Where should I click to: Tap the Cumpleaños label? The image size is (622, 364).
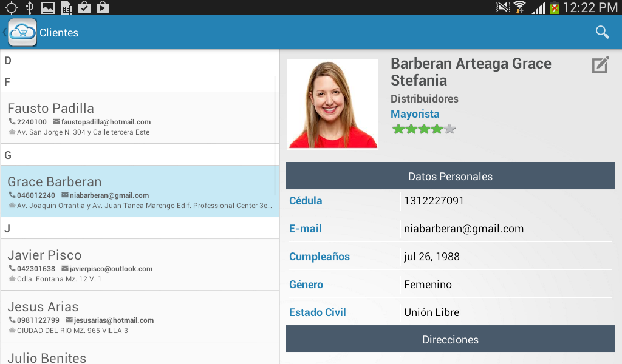[x=320, y=256]
